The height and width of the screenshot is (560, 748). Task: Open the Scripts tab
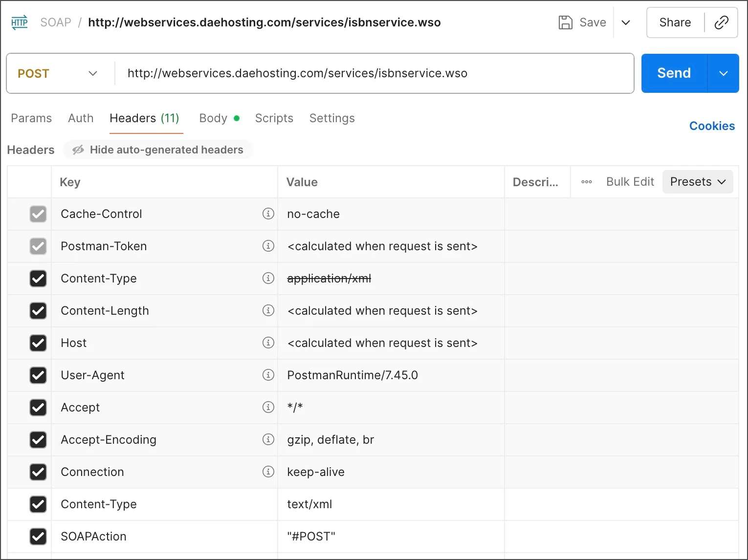pos(274,118)
